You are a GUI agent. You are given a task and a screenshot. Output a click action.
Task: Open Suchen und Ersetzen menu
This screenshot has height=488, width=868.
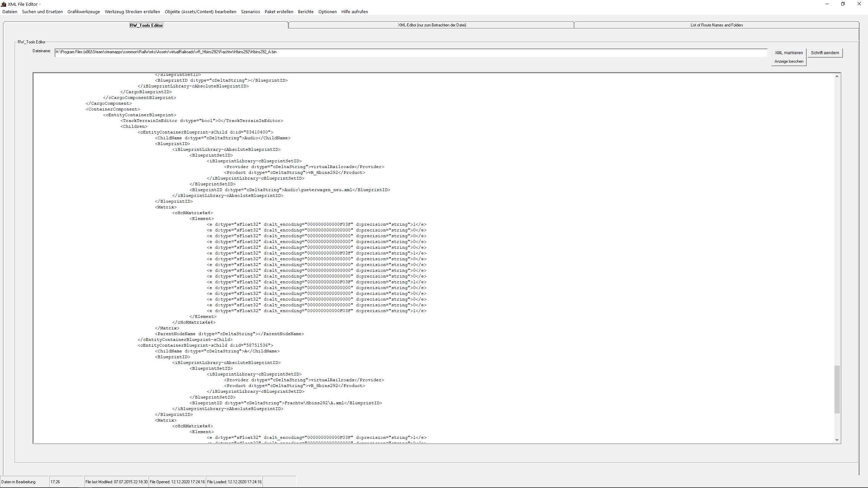click(42, 12)
